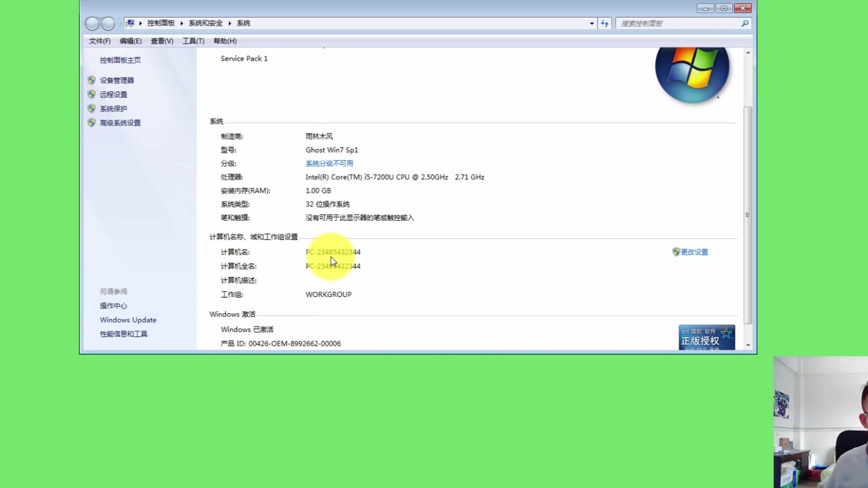Viewport: 868px width, 488px height.
Task: Open Windows Update link in sidebar
Action: click(x=128, y=320)
